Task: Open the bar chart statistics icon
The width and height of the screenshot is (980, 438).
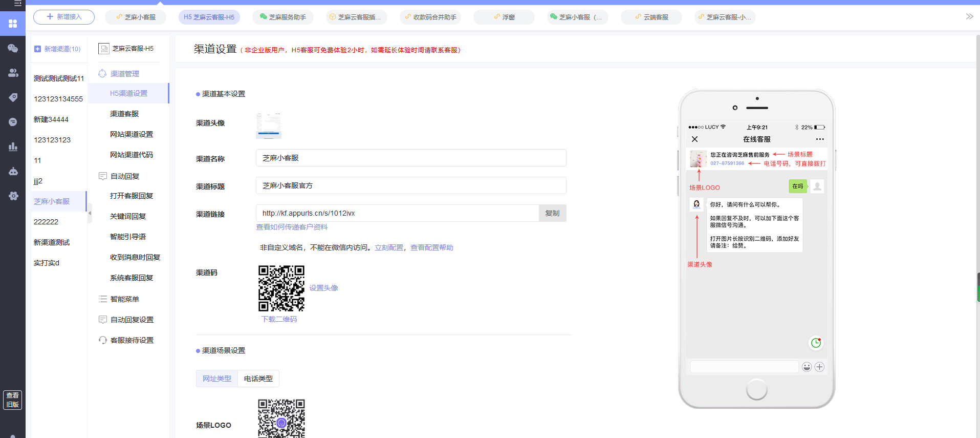Action: [x=13, y=147]
